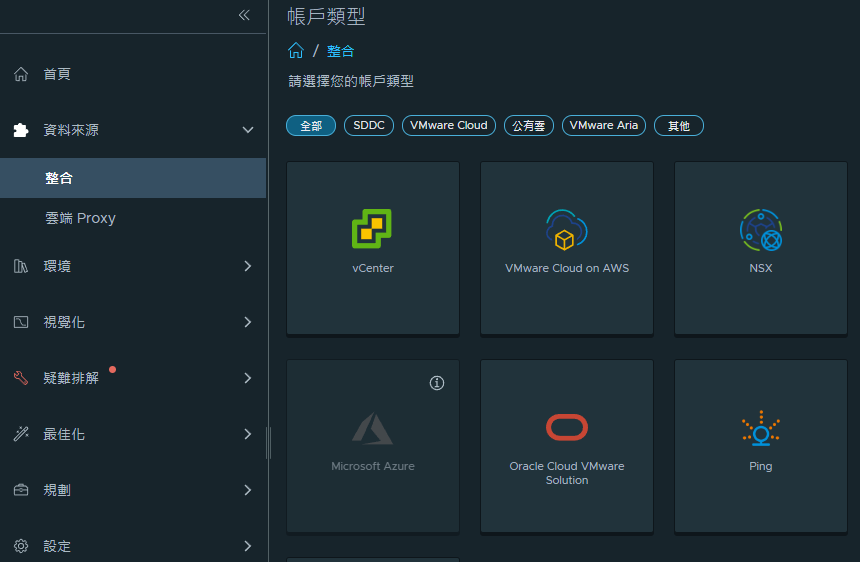The height and width of the screenshot is (562, 860).
Task: Expand the 視覺化 menu chevron
Action: [248, 322]
